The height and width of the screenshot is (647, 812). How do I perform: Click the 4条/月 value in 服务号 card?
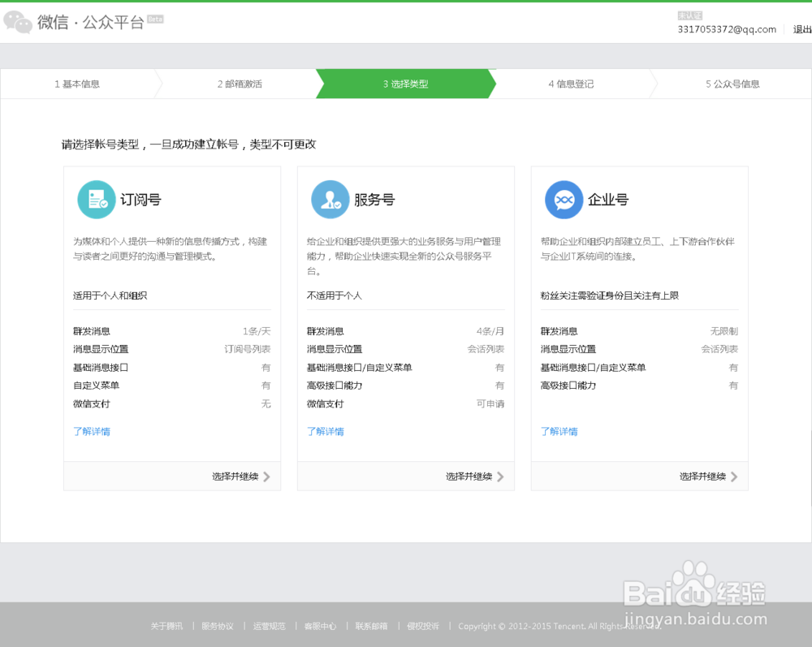pyautogui.click(x=490, y=331)
